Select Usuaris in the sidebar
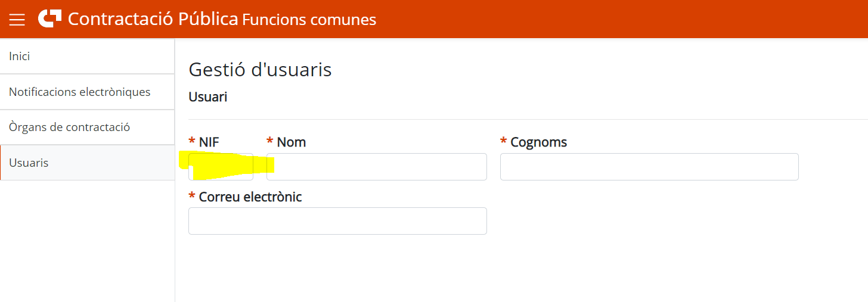Screen dimensions: 868x302 tap(87, 163)
